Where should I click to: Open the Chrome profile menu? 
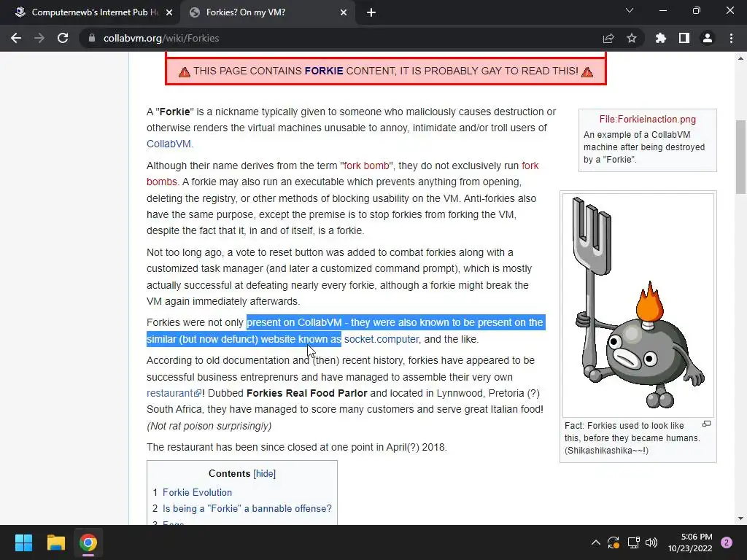tap(708, 38)
